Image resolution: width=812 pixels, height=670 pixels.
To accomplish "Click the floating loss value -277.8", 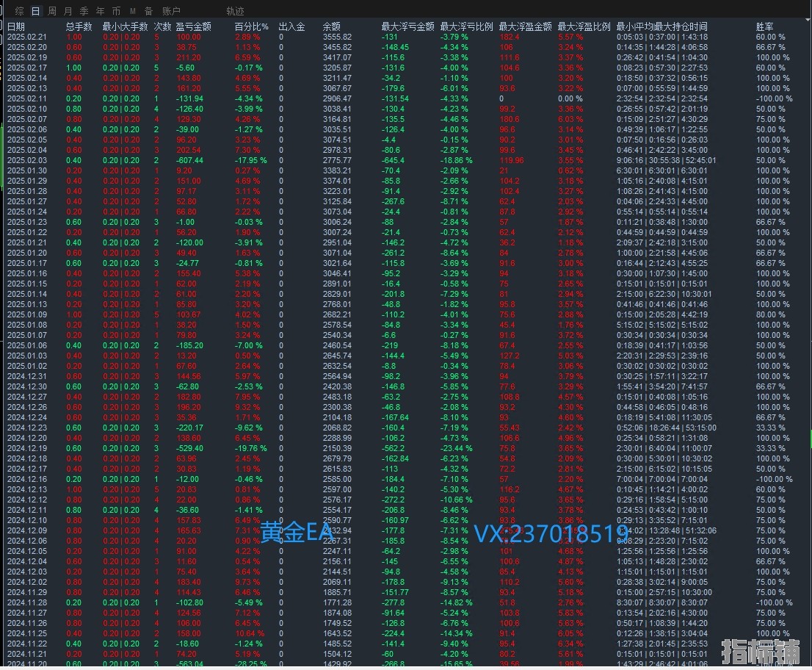I will (393, 602).
